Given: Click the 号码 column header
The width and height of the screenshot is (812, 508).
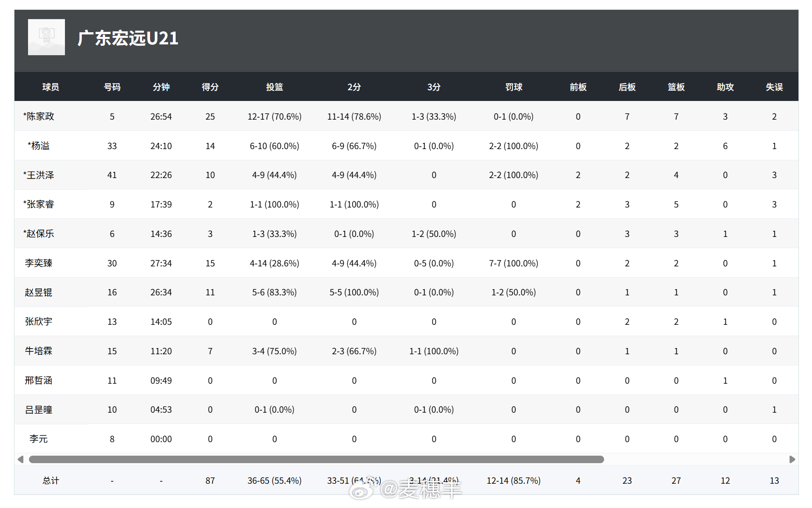Looking at the screenshot, I should [112, 87].
